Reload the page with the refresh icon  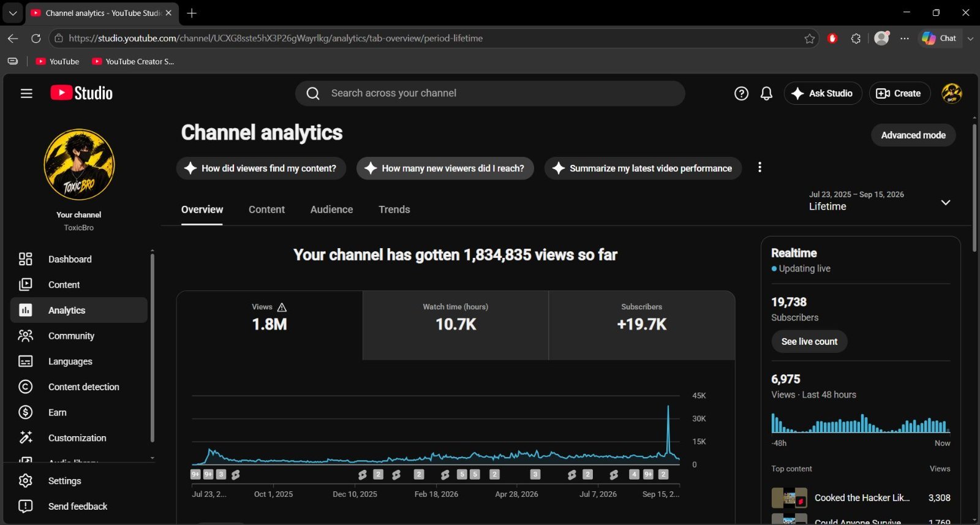(x=36, y=38)
